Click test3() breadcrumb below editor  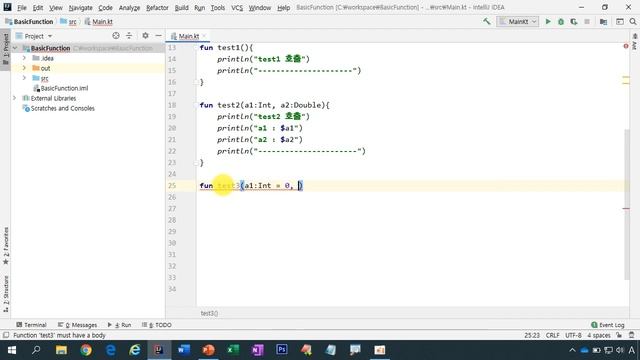pos(209,313)
